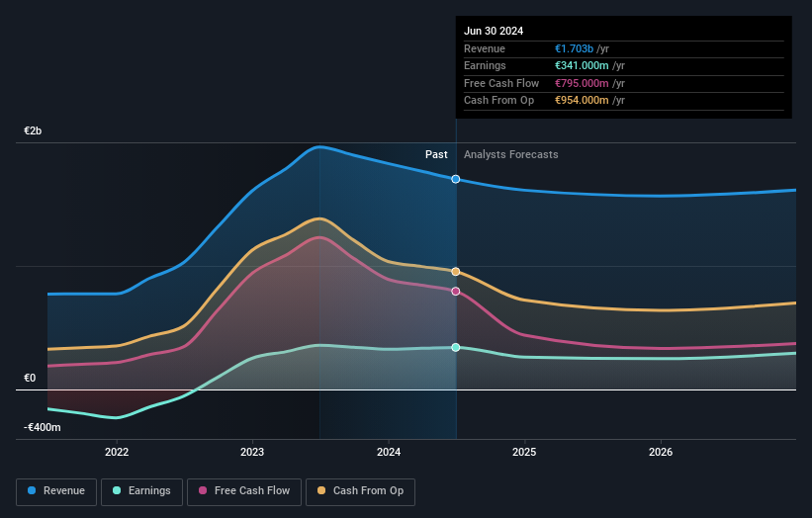
Task: Click the Earnings row label in tooltip
Action: coord(485,65)
